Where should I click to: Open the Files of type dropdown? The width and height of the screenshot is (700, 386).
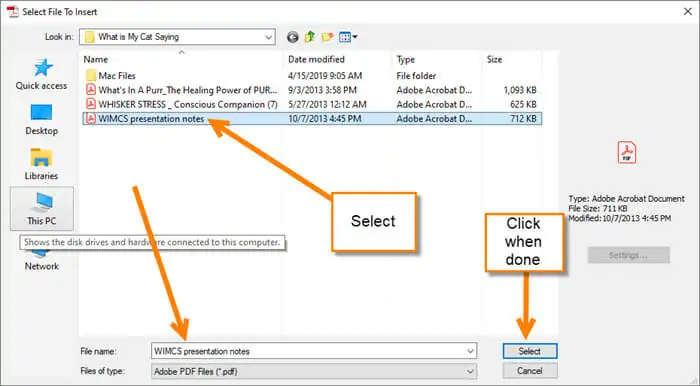pyautogui.click(x=314, y=371)
